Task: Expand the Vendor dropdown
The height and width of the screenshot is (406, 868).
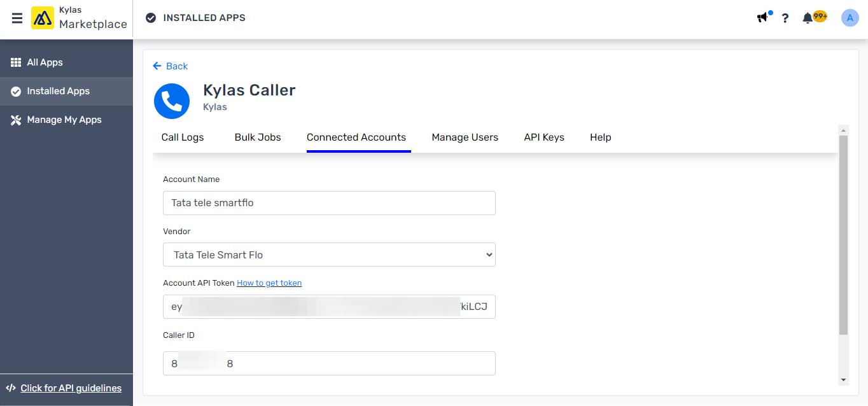Action: click(329, 255)
